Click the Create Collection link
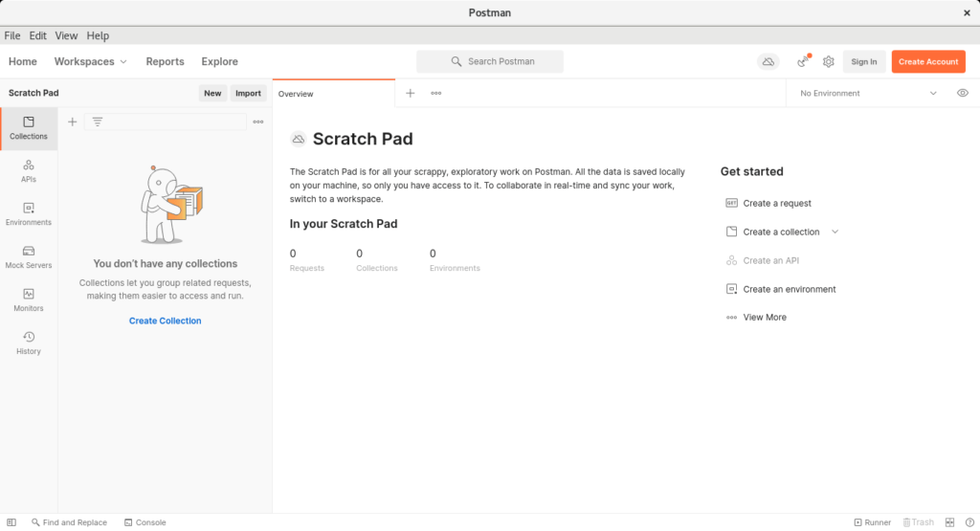This screenshot has width=980, height=531. coord(165,321)
